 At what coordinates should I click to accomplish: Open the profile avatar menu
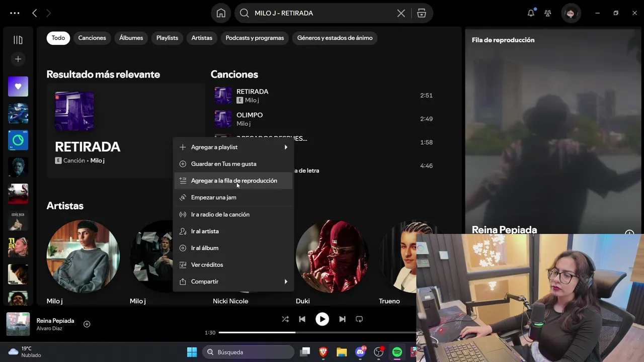(570, 14)
